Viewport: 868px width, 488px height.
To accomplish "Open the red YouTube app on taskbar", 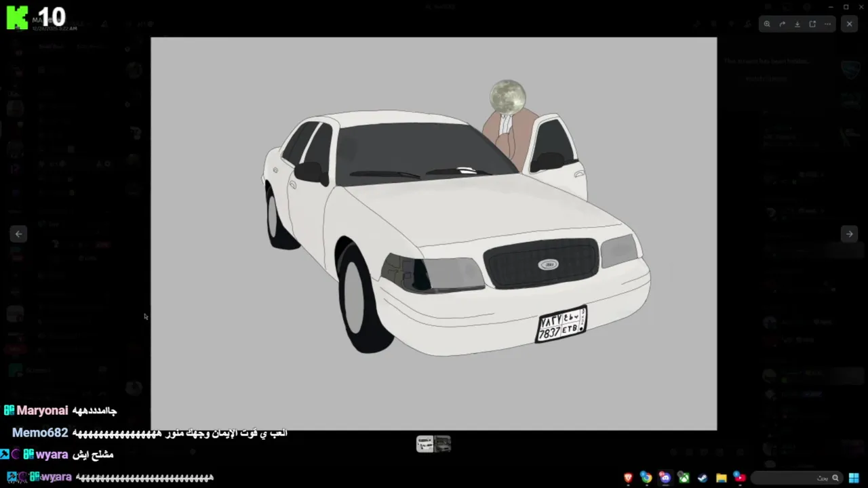I will [x=740, y=478].
